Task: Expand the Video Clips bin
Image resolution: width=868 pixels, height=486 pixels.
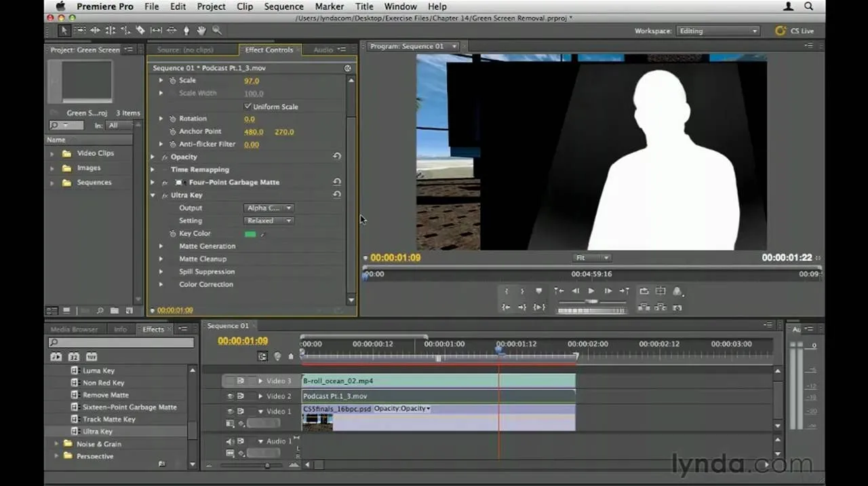Action: 52,153
